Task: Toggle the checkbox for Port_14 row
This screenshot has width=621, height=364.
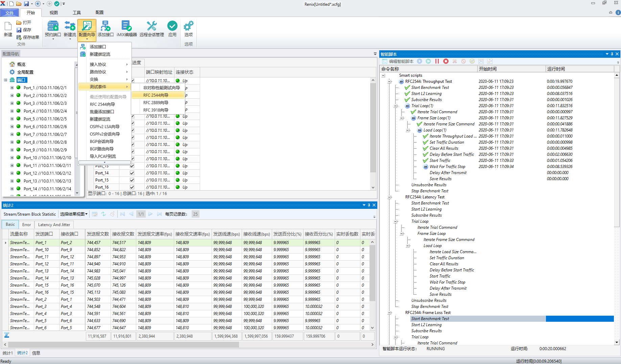Action: 132,173
